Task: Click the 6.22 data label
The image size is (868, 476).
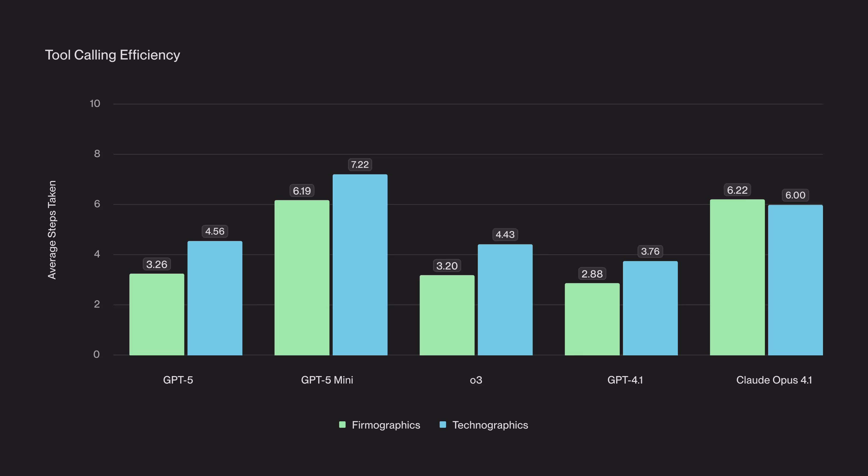Action: click(x=737, y=190)
